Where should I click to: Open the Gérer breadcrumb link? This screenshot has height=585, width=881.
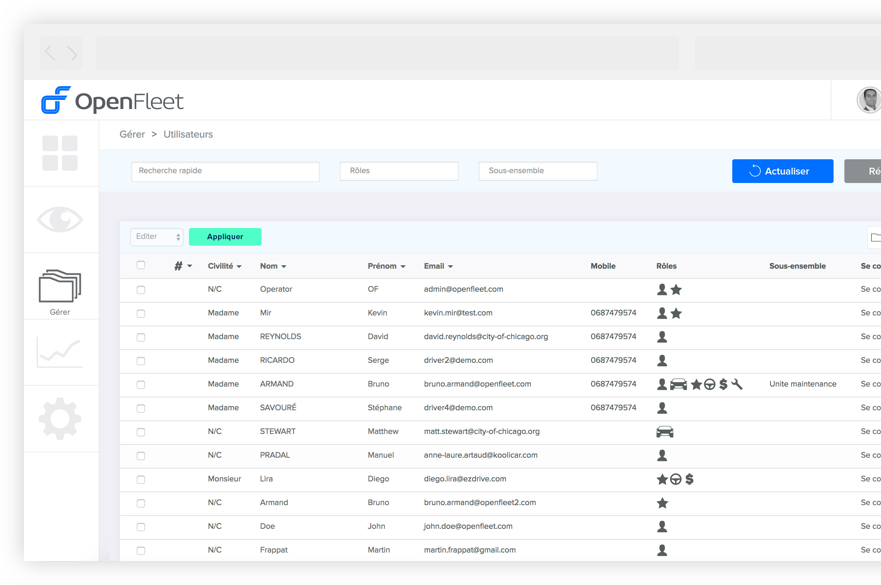(134, 134)
